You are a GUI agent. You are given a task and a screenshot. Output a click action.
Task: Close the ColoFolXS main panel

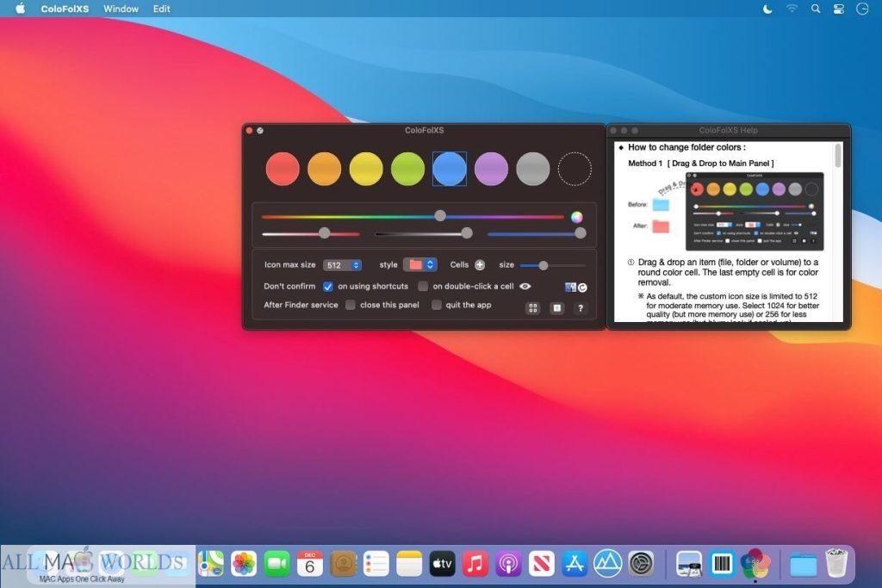[249, 130]
